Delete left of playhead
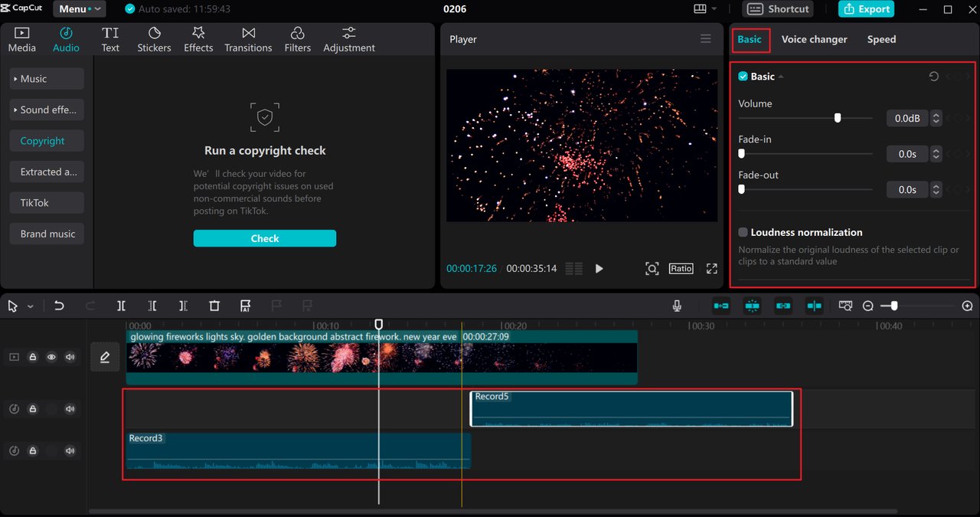Screen dimensions: 980x517 pos(152,306)
